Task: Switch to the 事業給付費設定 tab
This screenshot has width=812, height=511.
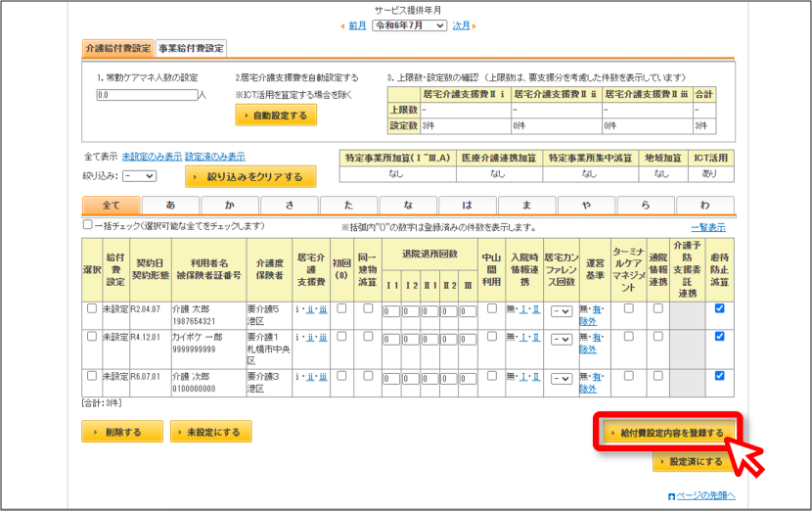Action: click(x=191, y=48)
